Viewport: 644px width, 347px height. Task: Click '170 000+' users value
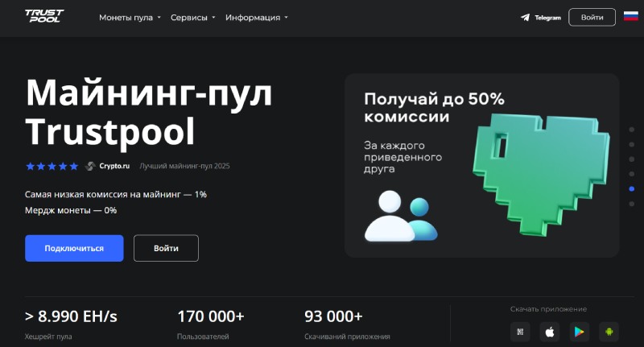pyautogui.click(x=211, y=316)
